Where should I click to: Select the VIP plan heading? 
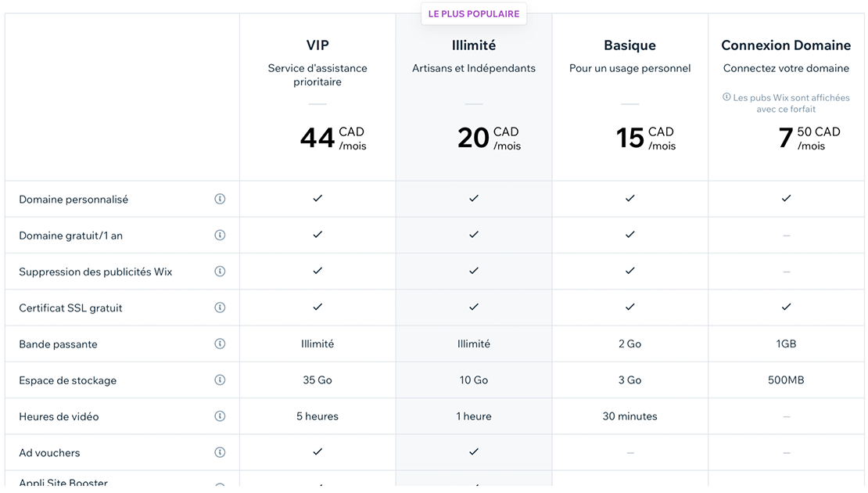click(317, 45)
